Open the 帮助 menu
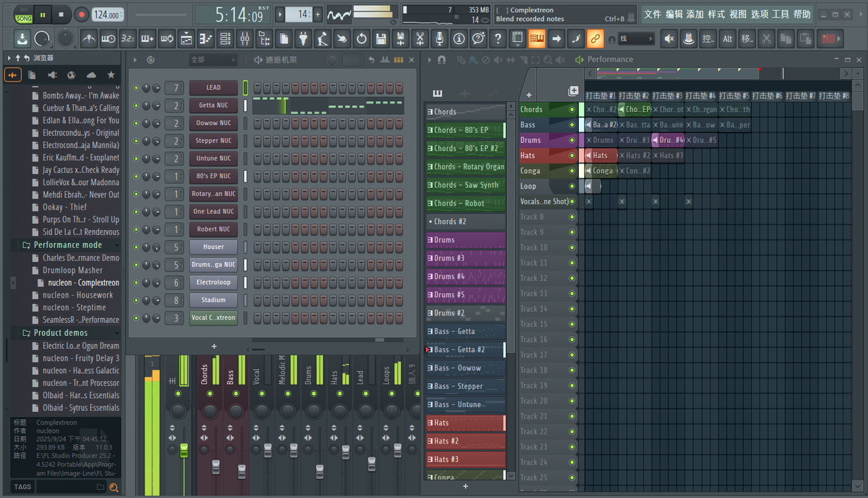The width and height of the screenshot is (868, 498). click(802, 14)
